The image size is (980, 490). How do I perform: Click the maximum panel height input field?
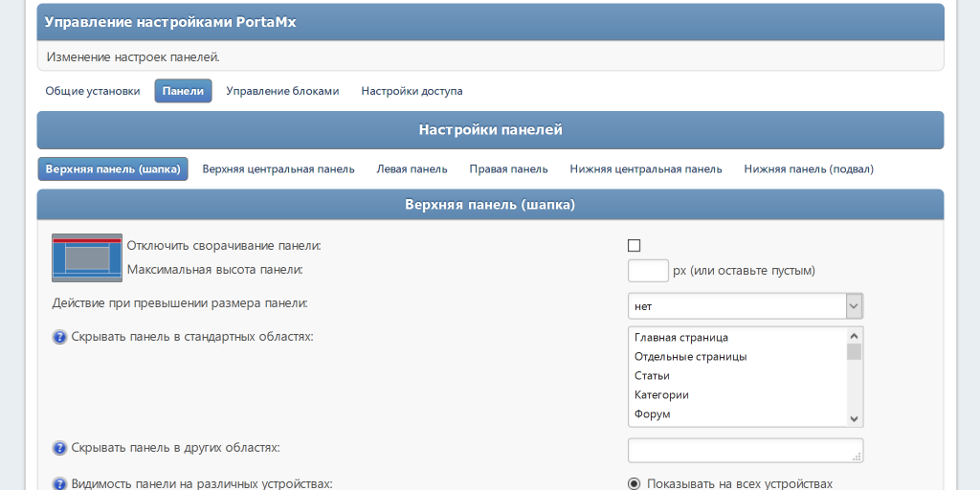pos(648,271)
